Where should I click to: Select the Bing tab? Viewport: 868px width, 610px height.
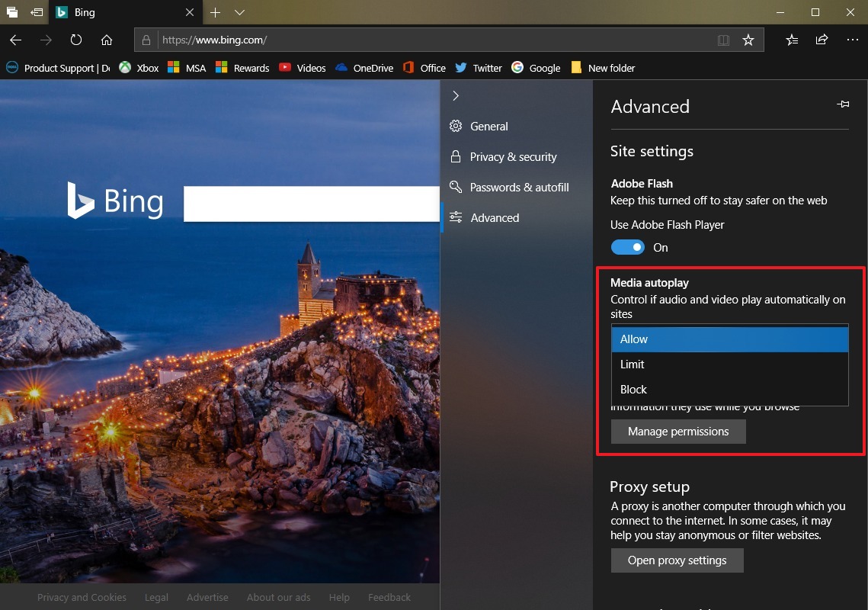(x=126, y=12)
